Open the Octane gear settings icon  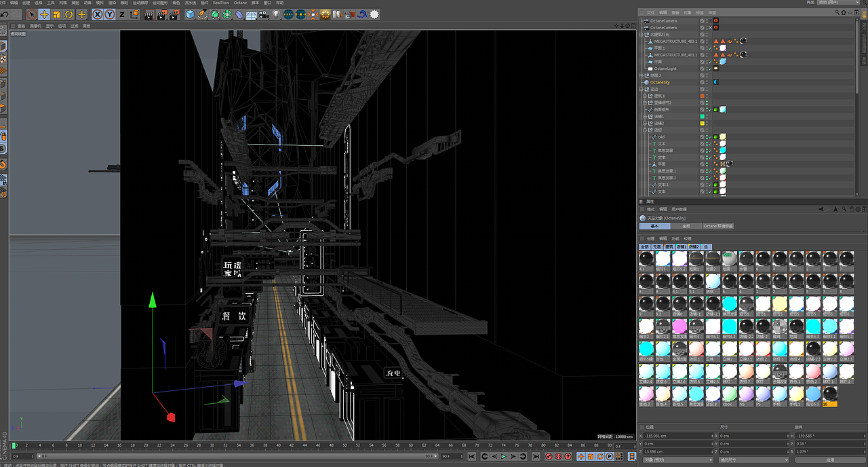325,14
